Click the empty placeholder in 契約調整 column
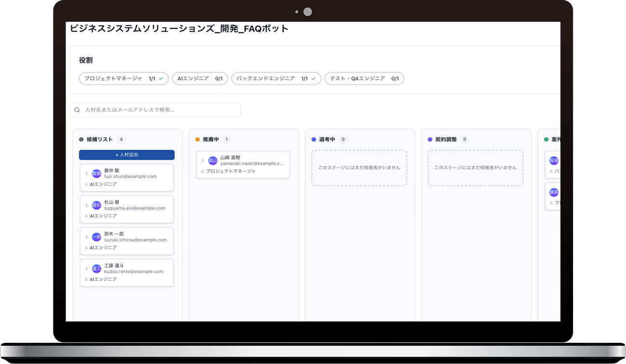The width and height of the screenshot is (626, 364). coord(475,168)
